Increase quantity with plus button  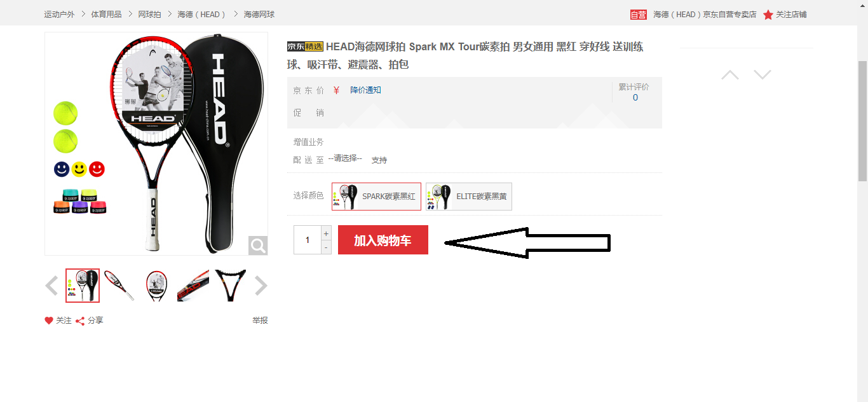[327, 233]
